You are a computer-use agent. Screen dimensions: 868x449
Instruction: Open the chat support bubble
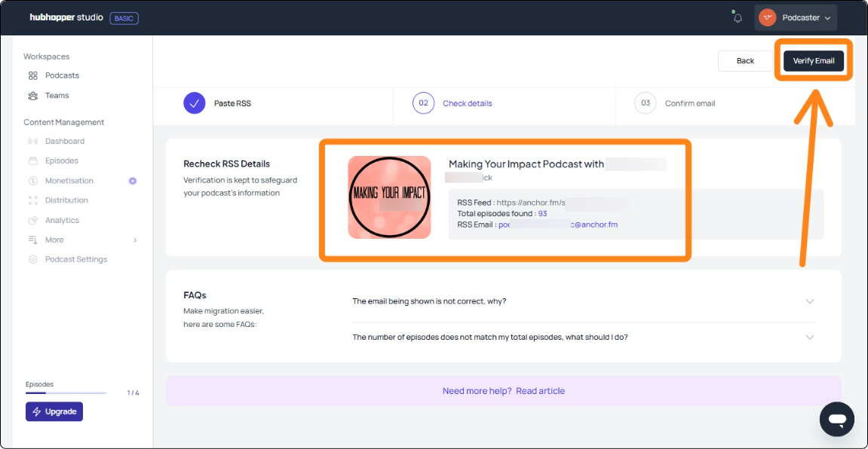click(837, 420)
